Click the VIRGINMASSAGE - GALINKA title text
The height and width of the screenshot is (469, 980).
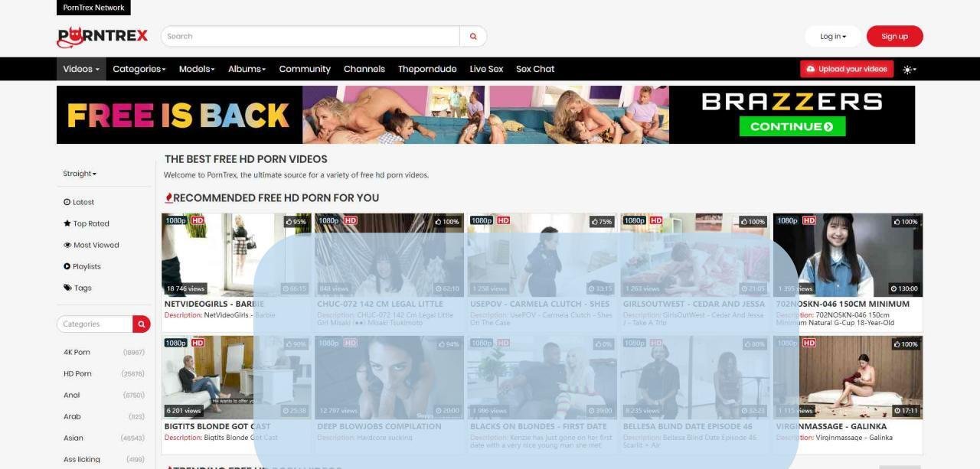[x=831, y=426]
